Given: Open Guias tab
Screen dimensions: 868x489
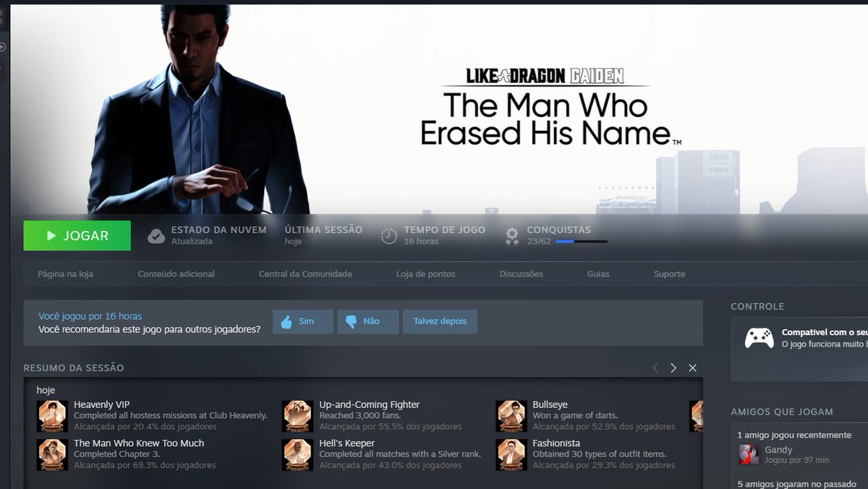Looking at the screenshot, I should tap(598, 274).
